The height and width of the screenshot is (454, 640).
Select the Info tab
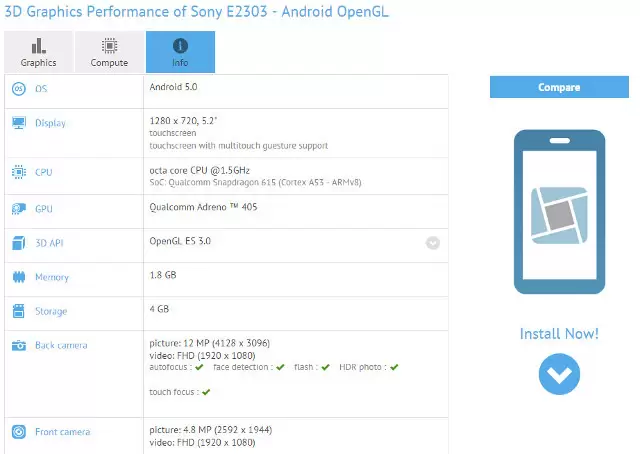pyautogui.click(x=180, y=52)
